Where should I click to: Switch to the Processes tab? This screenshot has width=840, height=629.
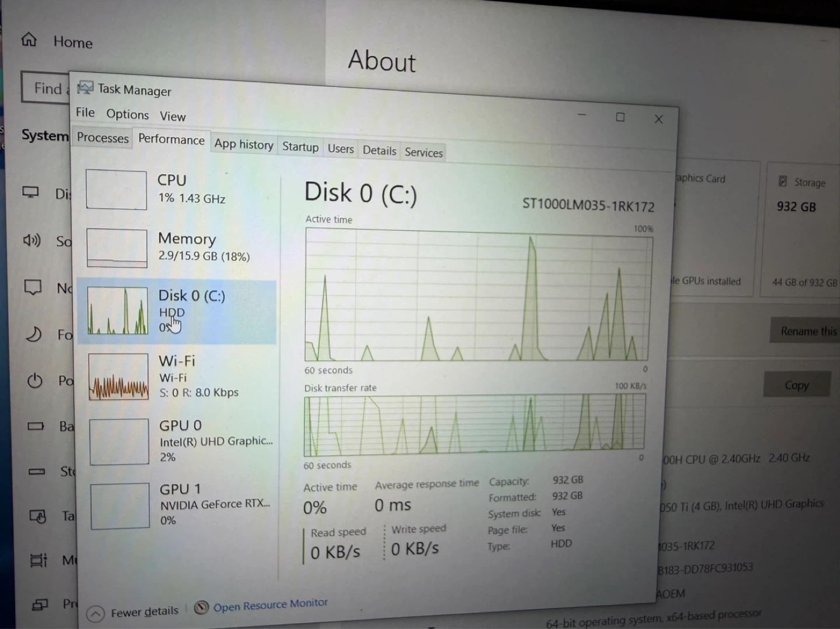tap(103, 138)
